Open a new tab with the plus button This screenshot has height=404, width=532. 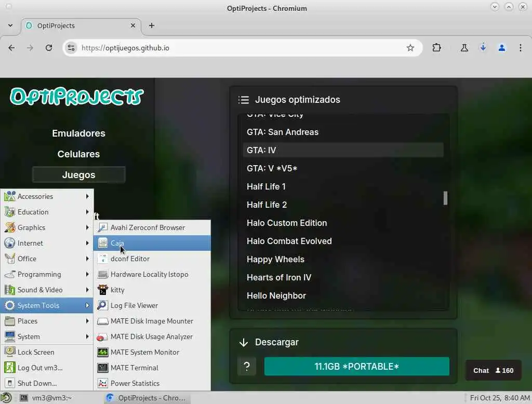[x=152, y=25]
